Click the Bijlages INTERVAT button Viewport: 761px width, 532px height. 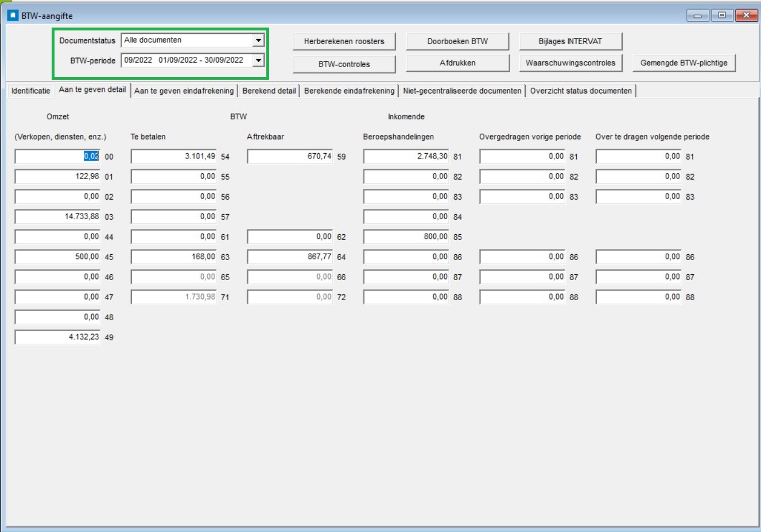click(x=570, y=41)
